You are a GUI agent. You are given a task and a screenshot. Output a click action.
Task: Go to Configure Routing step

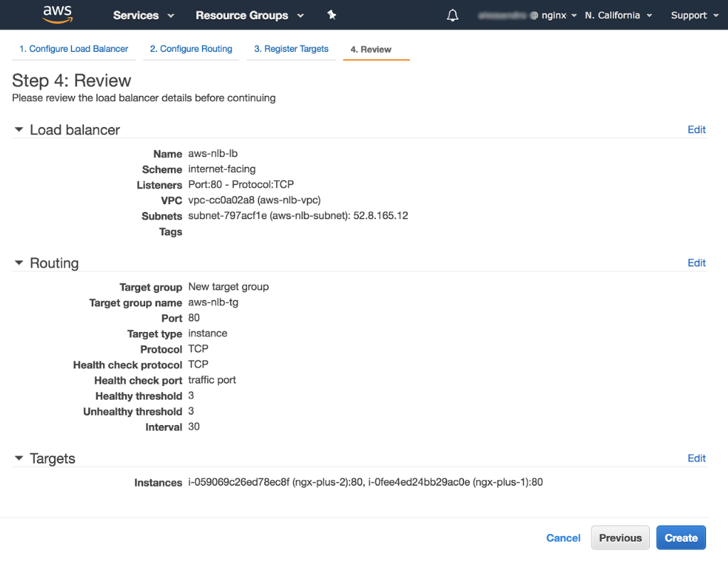[x=191, y=49]
